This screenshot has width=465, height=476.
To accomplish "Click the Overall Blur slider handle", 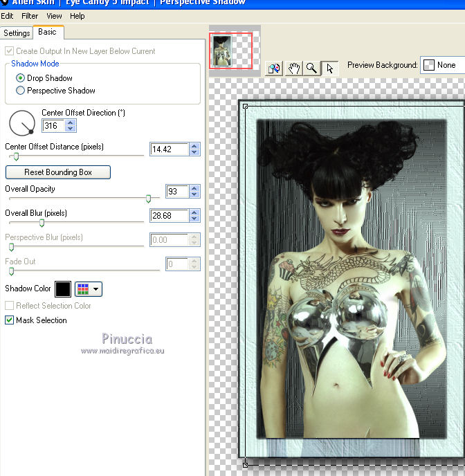I will pos(42,223).
